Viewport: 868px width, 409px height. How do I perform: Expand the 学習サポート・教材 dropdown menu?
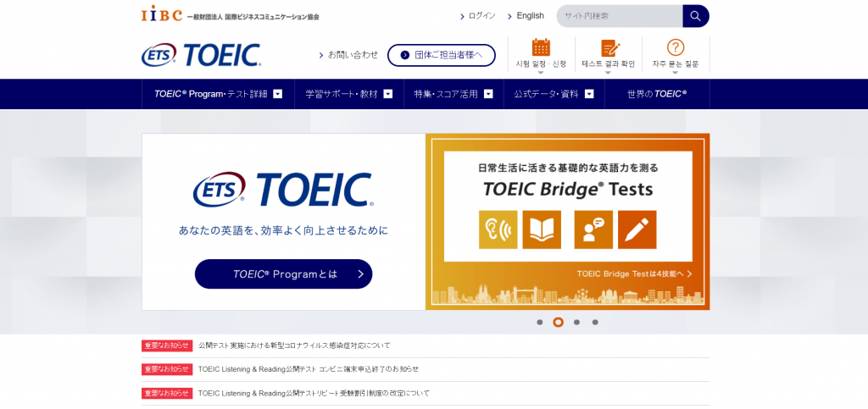coord(348,94)
